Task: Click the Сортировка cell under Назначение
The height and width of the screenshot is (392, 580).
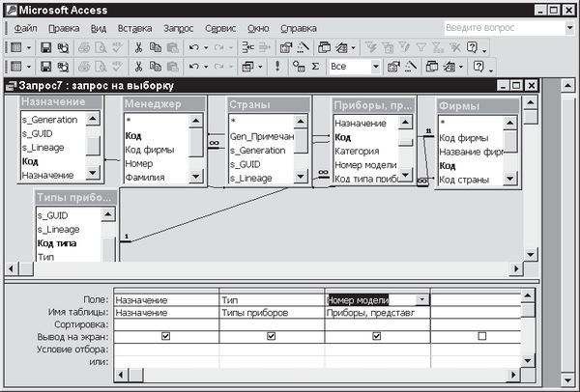Action: pyautogui.click(x=165, y=324)
